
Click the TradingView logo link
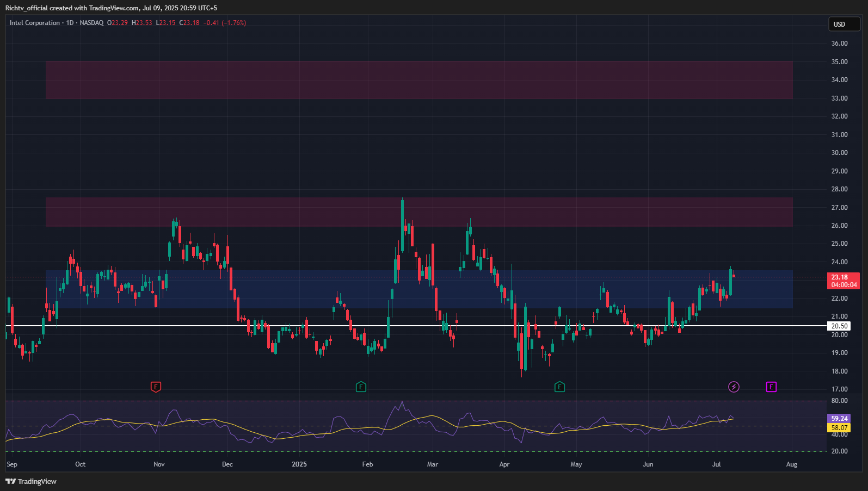(x=31, y=481)
